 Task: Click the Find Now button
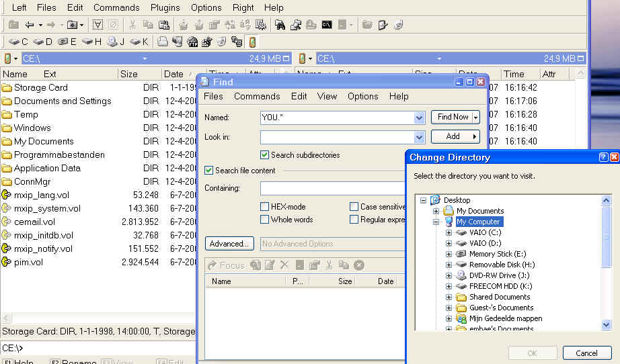[x=453, y=117]
